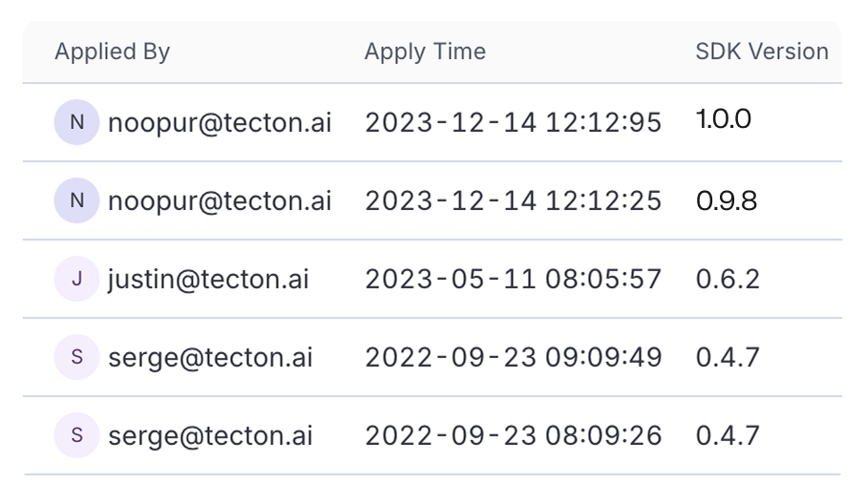Click the S avatar in the 08:09:26 row
Viewport: 865px width, 504px height.
(77, 436)
